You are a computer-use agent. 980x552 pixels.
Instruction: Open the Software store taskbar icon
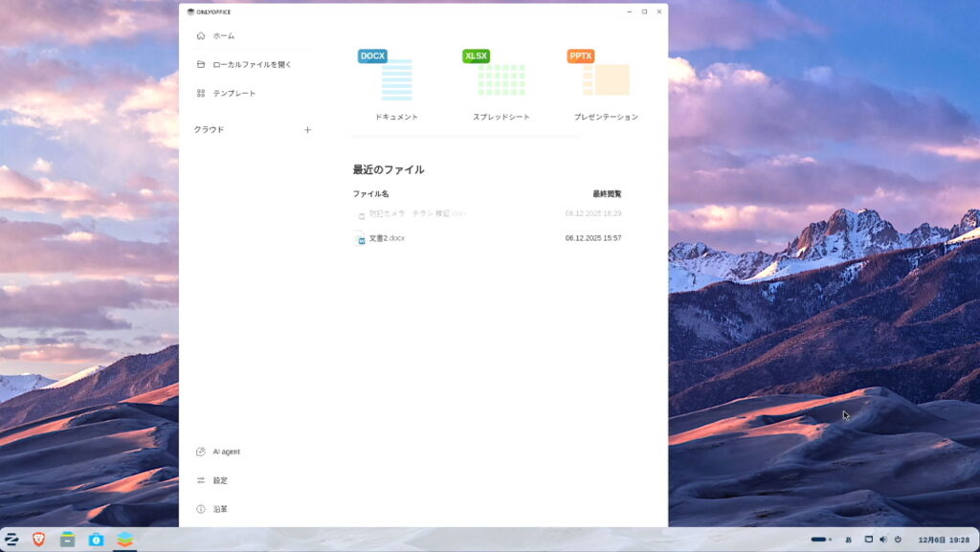coord(96,540)
